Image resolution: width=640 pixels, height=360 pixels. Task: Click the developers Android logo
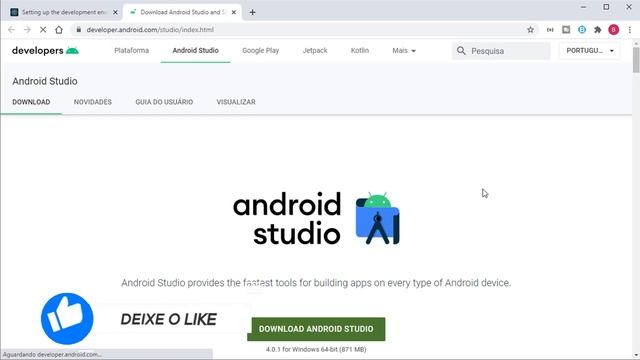[x=45, y=51]
